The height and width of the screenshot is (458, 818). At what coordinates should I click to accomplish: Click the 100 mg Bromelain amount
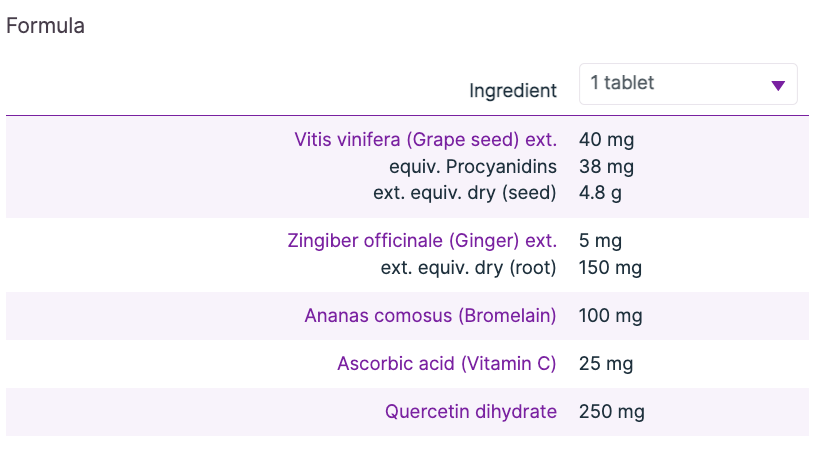point(610,316)
